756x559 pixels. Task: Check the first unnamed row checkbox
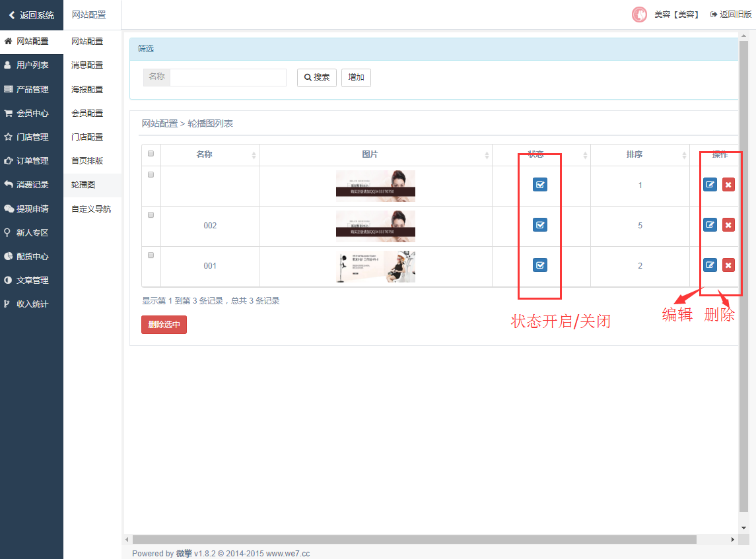(x=151, y=175)
